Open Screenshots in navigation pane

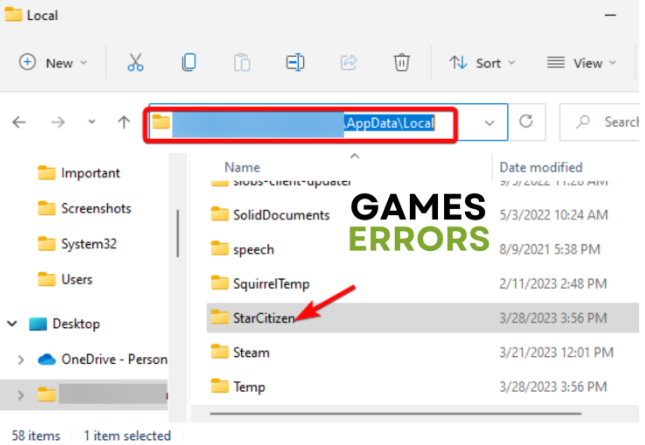coord(95,208)
